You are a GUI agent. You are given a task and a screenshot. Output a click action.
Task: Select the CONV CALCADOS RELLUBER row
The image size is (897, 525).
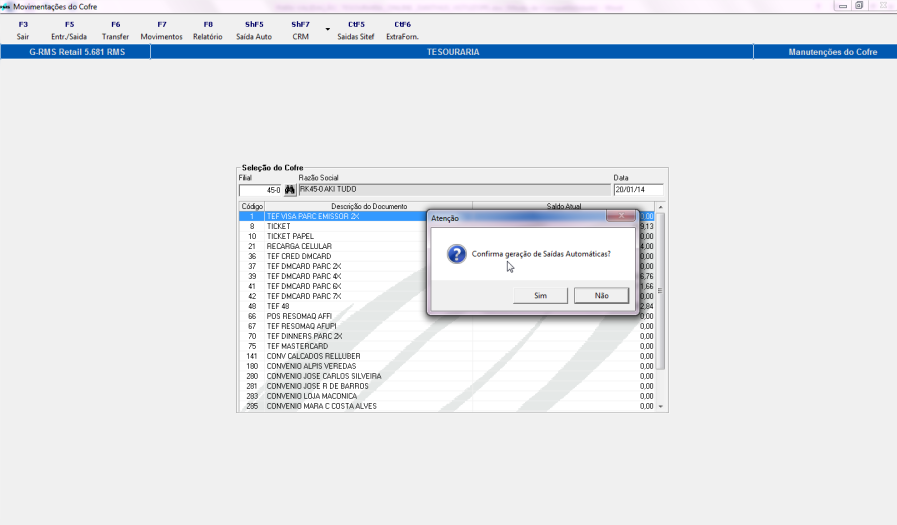tap(446, 356)
